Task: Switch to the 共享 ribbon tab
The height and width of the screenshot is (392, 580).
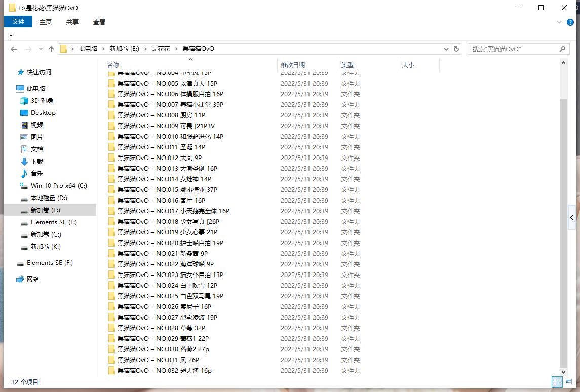Action: coord(72,22)
